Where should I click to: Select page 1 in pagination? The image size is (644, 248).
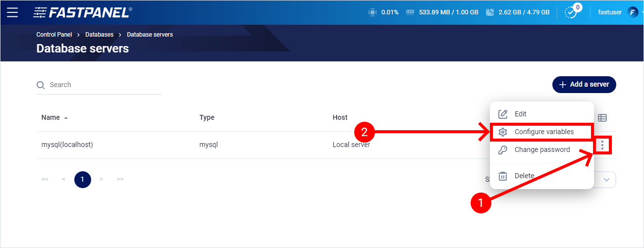tap(82, 179)
